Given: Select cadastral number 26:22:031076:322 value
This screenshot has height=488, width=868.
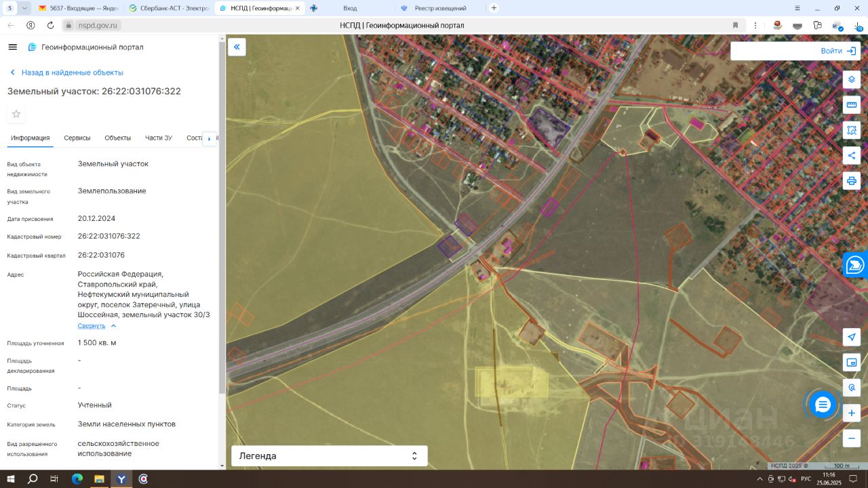Looking at the screenshot, I should [109, 237].
